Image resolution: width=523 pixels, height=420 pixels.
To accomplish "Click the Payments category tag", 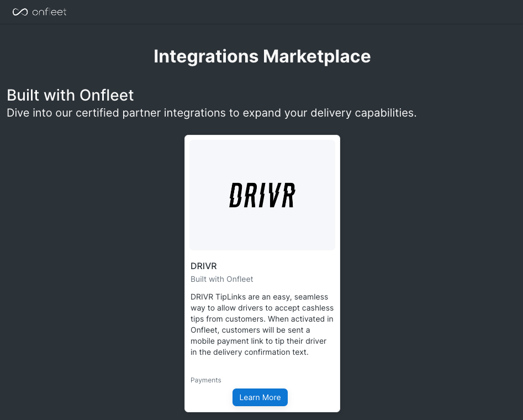I will pyautogui.click(x=206, y=380).
